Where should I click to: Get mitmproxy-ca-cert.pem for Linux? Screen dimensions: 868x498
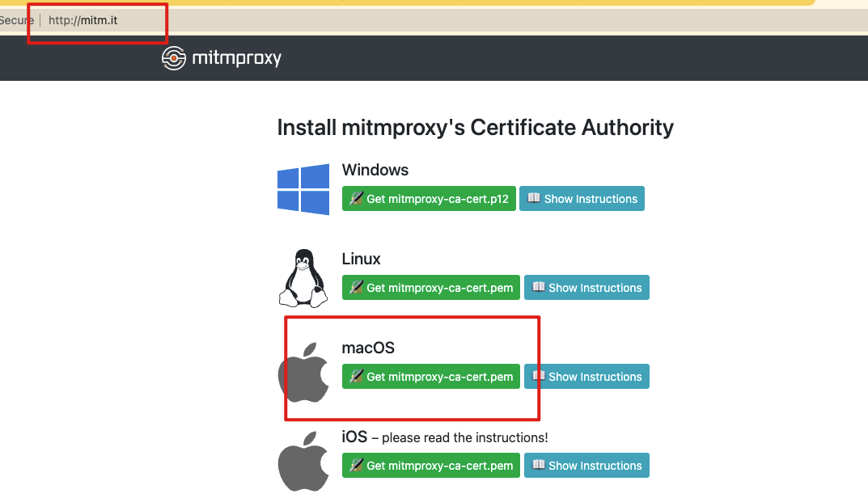click(x=431, y=288)
